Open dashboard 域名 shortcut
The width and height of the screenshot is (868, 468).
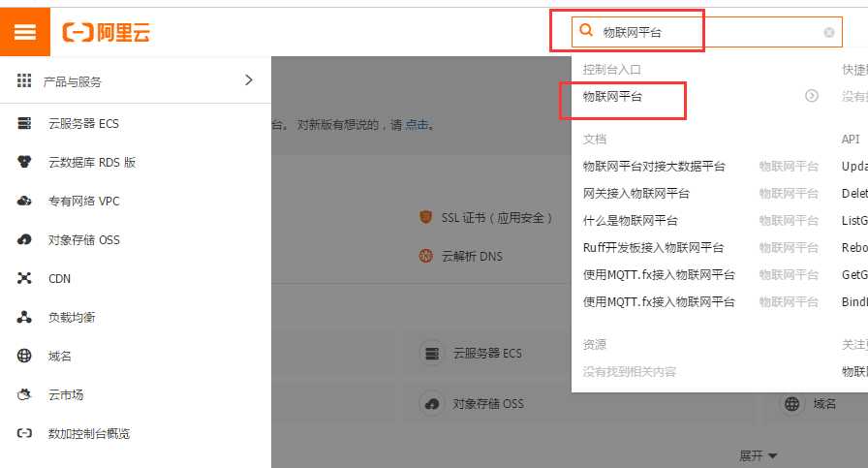tap(824, 404)
